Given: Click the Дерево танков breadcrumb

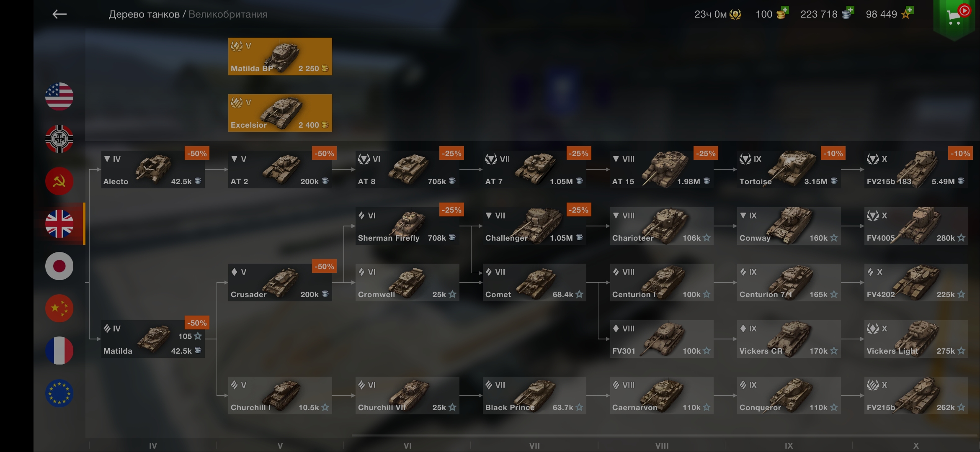Looking at the screenshot, I should [x=144, y=14].
